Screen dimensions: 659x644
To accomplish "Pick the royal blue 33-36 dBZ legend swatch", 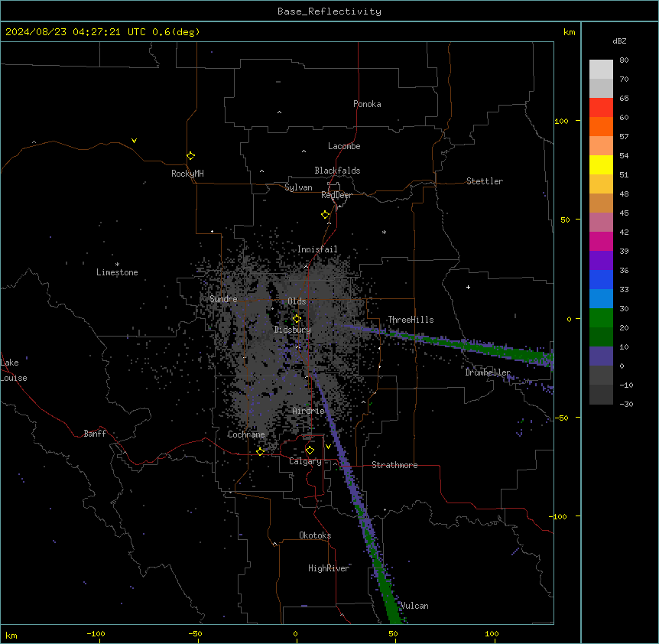I will pyautogui.click(x=601, y=279).
